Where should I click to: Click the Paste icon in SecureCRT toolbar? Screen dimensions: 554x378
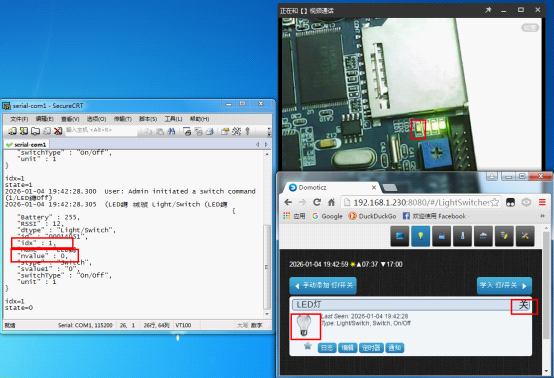pos(160,131)
